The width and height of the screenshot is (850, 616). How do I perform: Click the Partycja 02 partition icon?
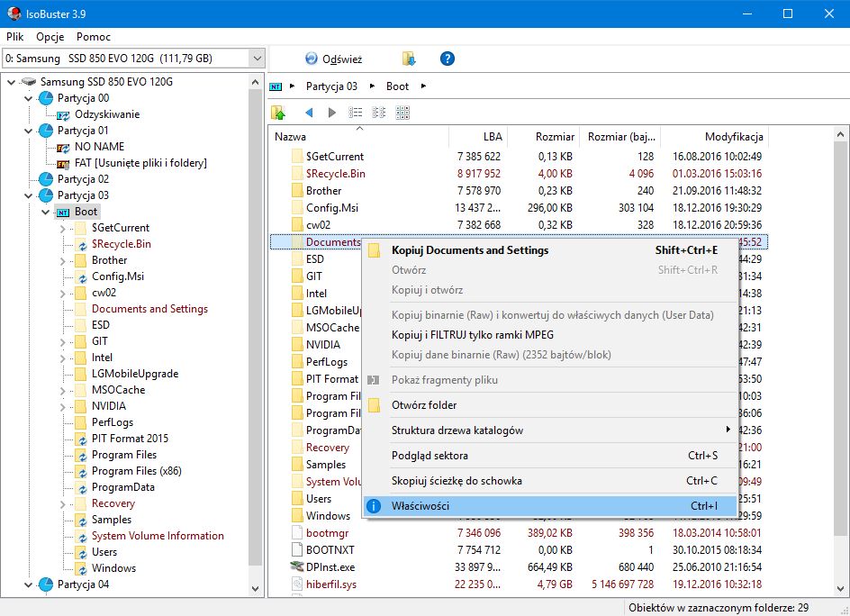46,179
